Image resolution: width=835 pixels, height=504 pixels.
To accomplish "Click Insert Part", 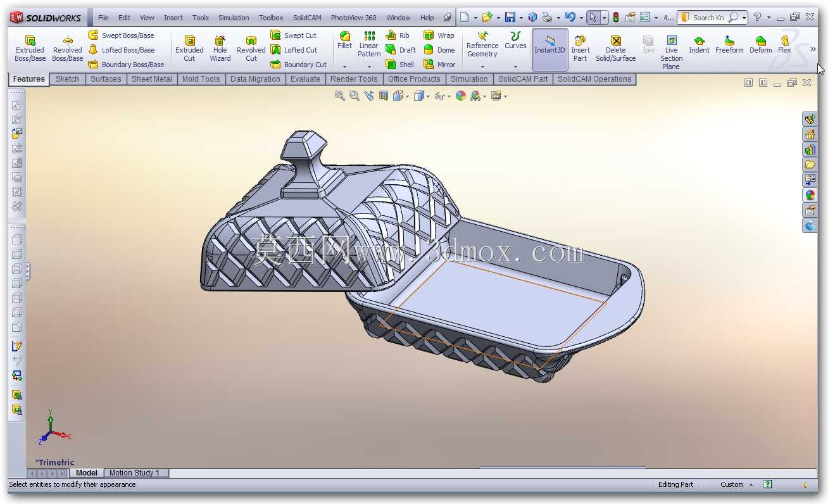I will 580,47.
